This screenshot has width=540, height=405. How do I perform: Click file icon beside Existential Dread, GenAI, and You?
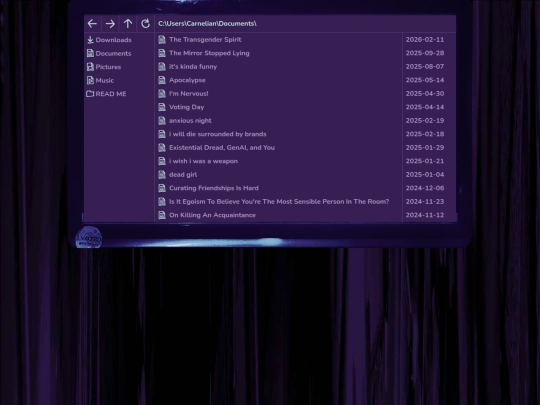[162, 147]
